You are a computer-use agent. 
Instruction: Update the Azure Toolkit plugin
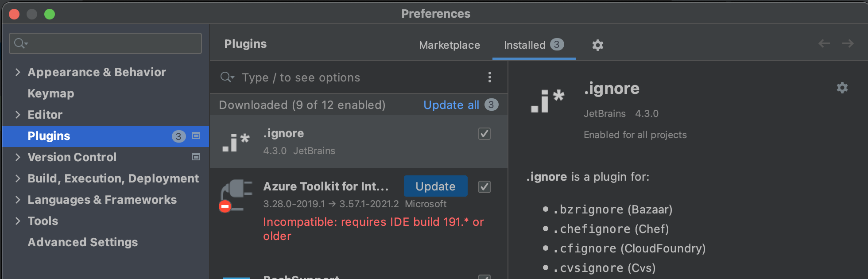(435, 186)
